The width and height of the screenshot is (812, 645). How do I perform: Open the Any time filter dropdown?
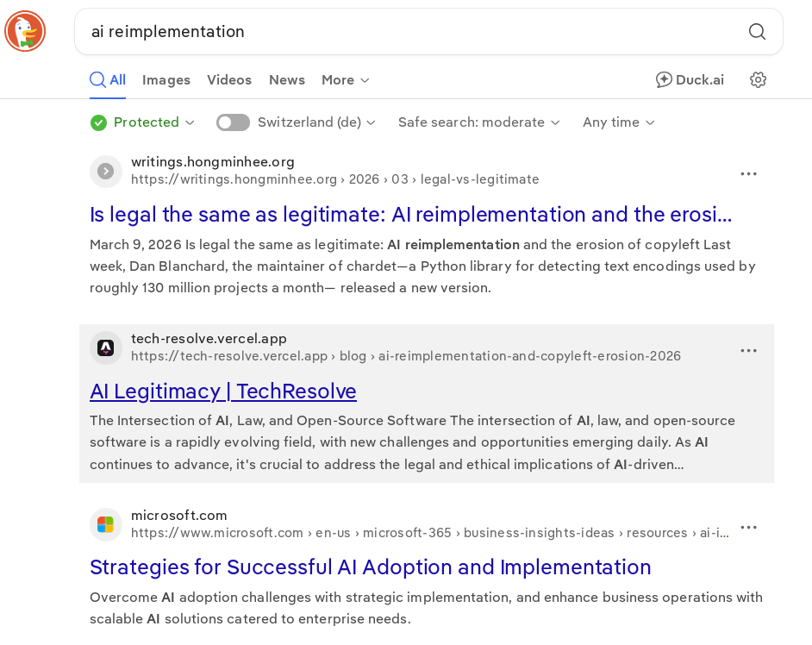[x=619, y=122]
